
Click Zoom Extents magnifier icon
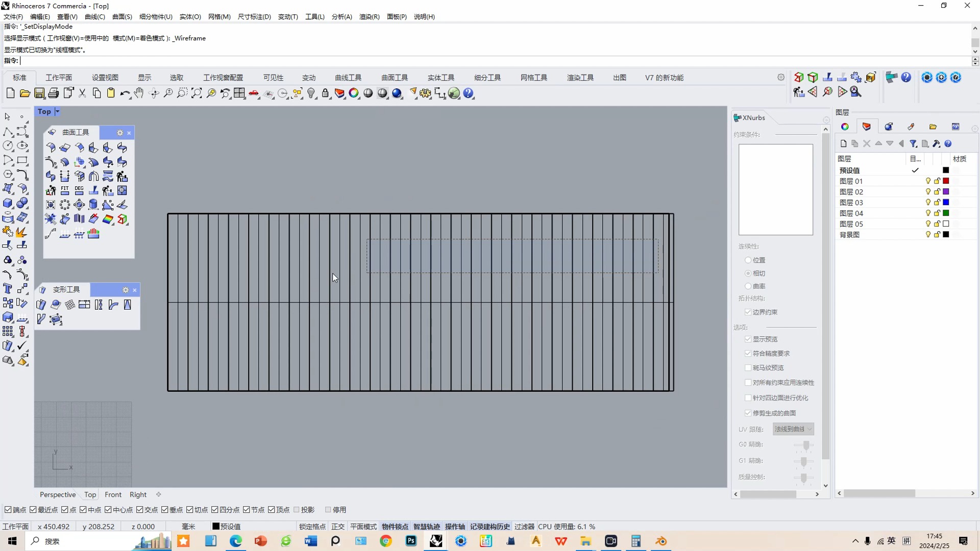[197, 93]
